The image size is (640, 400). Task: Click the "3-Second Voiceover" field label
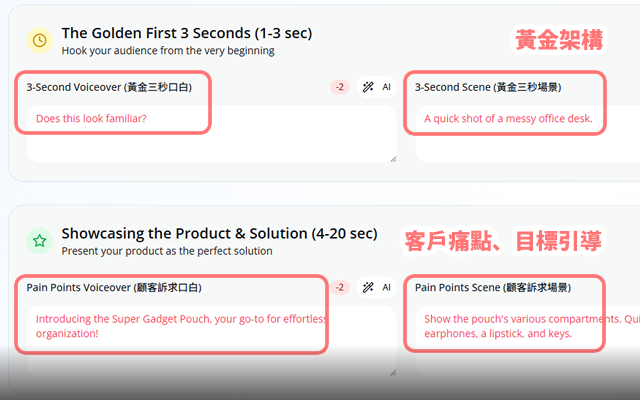coord(109,87)
